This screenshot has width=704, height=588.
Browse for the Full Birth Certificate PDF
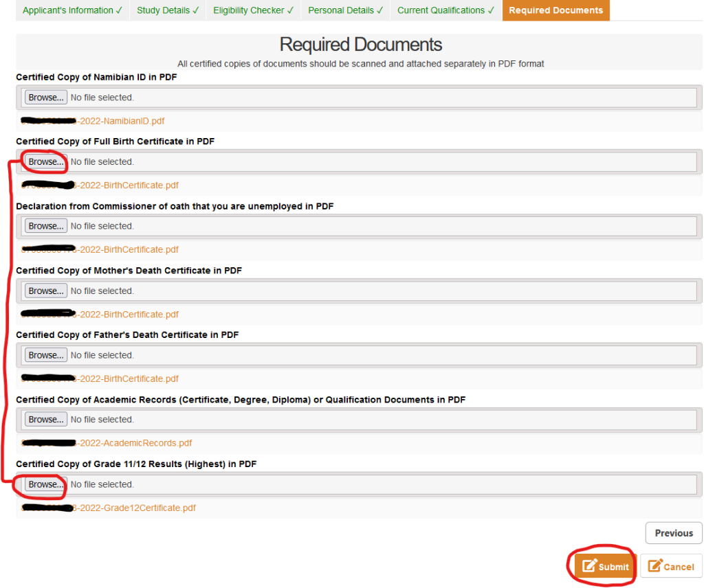[45, 161]
